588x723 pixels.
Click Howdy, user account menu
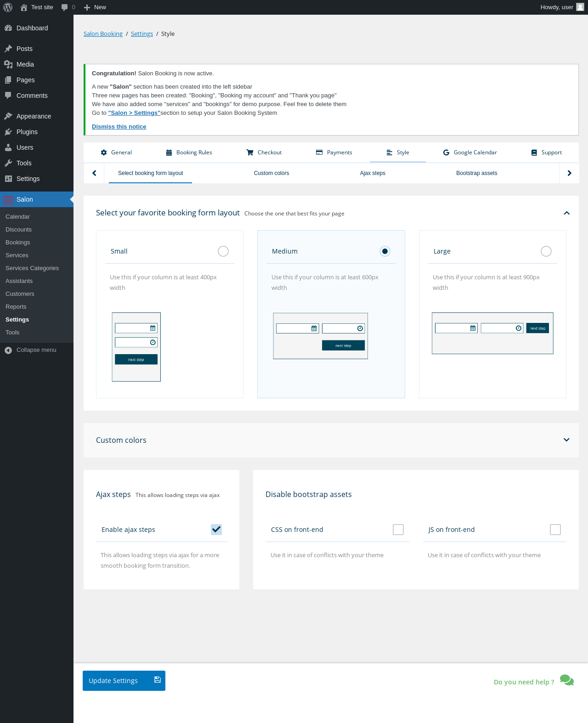[562, 7]
